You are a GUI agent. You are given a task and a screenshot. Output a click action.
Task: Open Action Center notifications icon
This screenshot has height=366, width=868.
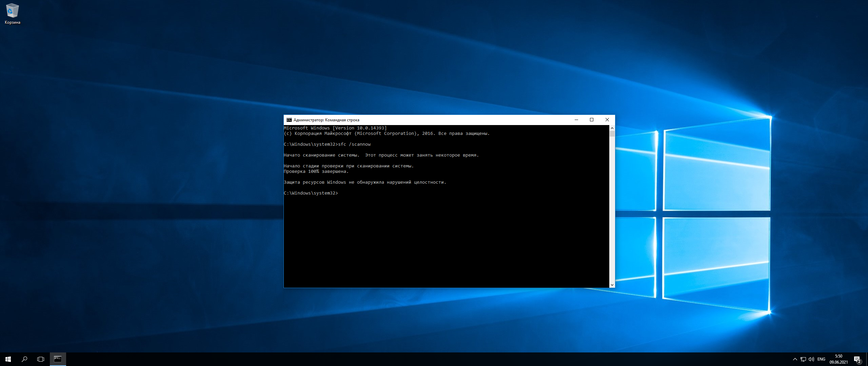(x=857, y=359)
